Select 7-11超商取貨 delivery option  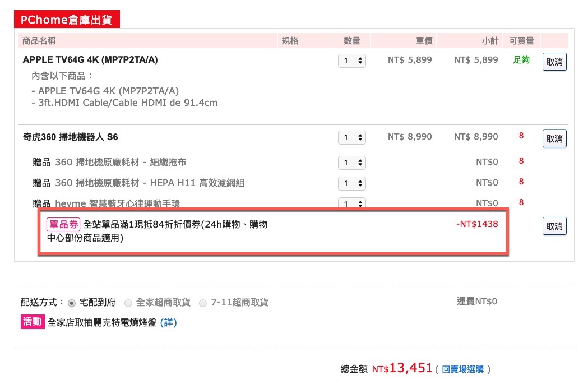(203, 303)
